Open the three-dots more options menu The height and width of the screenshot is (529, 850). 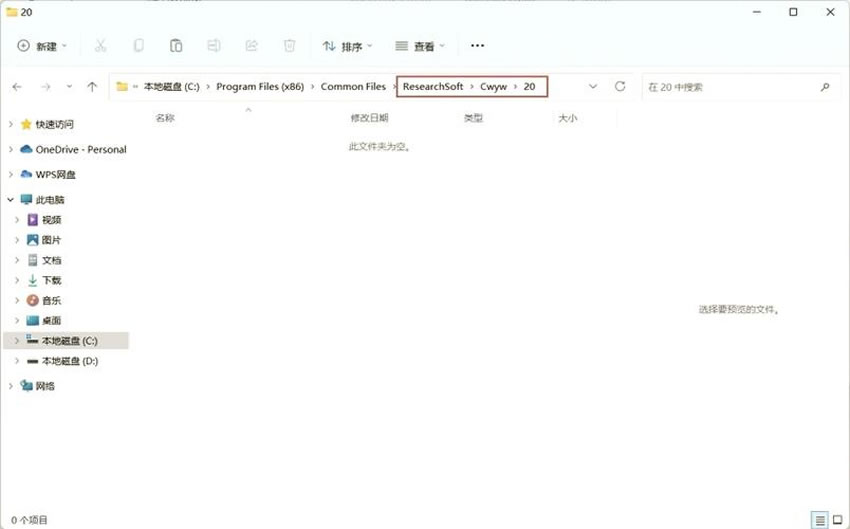[477, 46]
